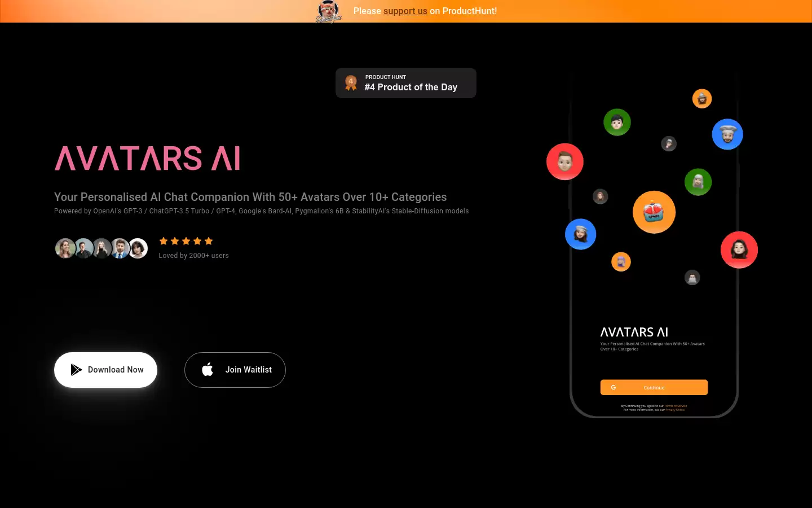Select the green grey-haired avatar bubble
812x508 pixels.
[698, 182]
